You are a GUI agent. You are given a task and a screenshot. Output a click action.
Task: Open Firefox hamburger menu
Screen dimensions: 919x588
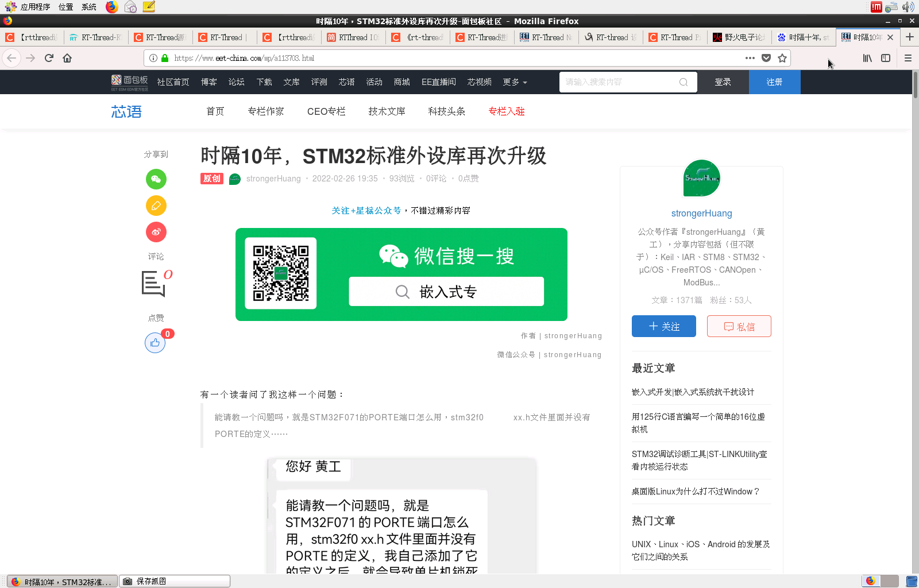pyautogui.click(x=908, y=58)
